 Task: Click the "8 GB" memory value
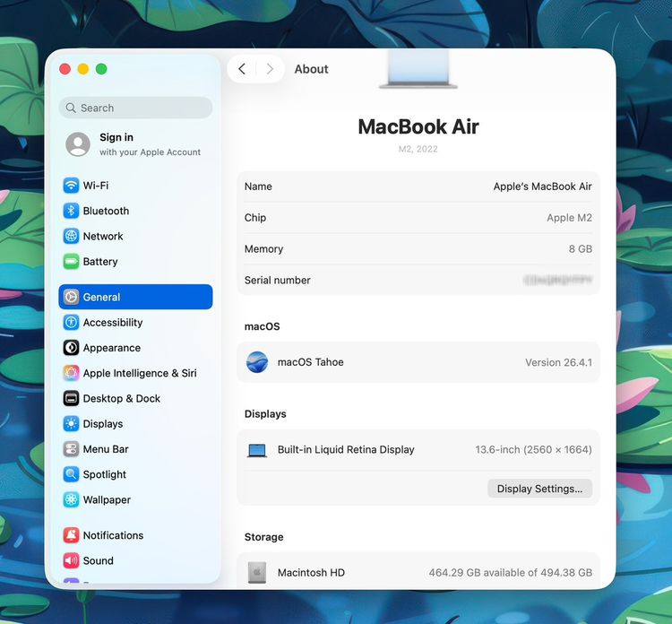coord(581,248)
